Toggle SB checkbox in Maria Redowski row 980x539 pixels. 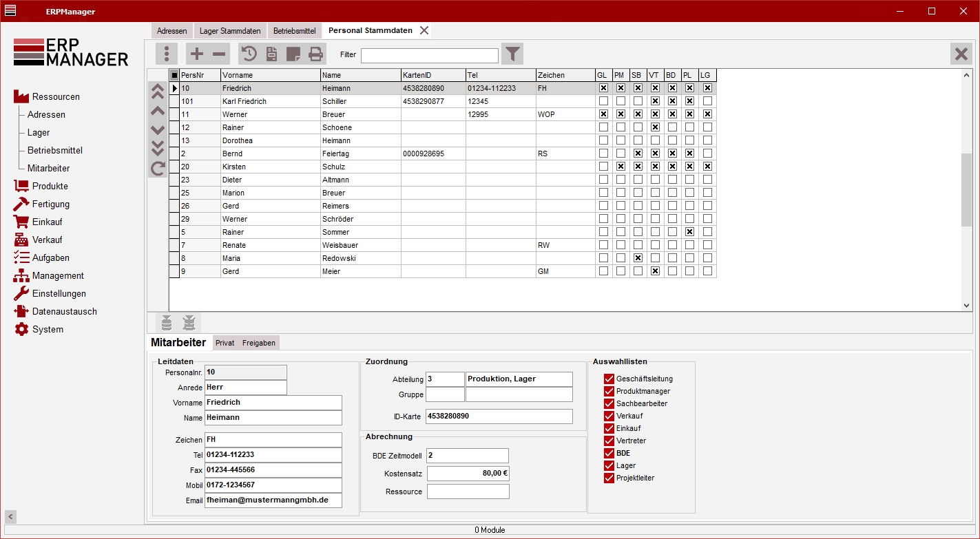pyautogui.click(x=638, y=258)
